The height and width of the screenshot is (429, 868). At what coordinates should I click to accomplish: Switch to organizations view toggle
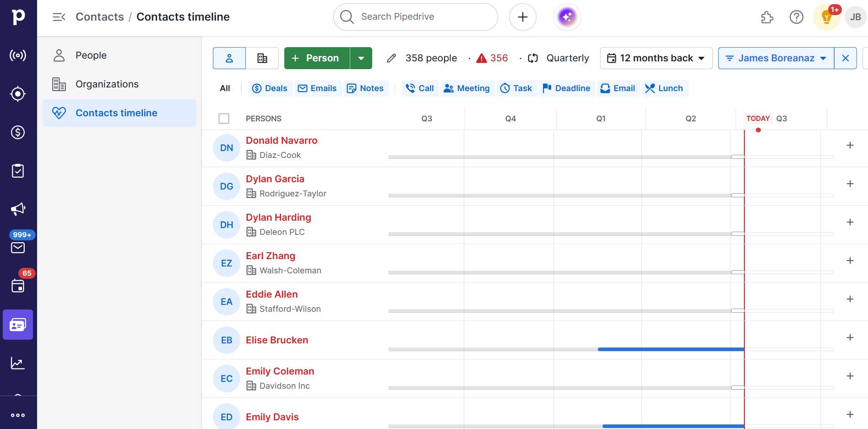pyautogui.click(x=262, y=58)
